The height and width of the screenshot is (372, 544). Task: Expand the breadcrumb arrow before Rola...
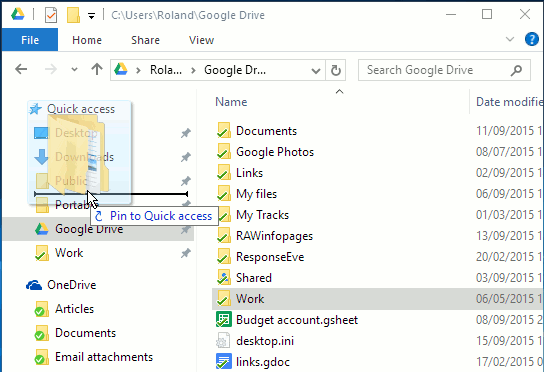[138, 70]
